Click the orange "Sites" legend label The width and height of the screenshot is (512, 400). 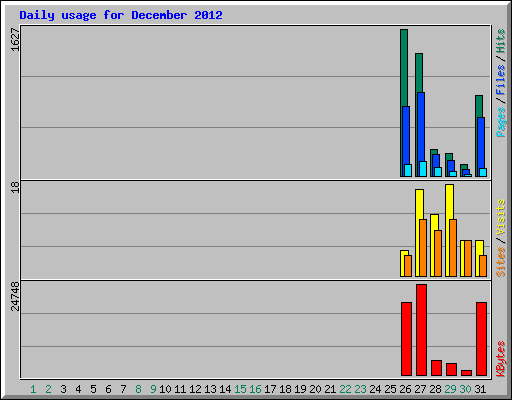tap(500, 262)
